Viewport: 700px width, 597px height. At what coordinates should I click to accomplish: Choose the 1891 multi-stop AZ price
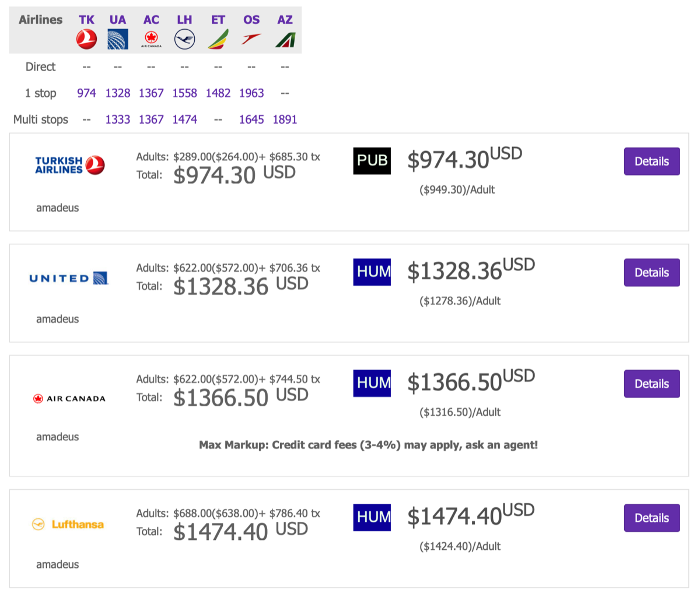pos(285,120)
